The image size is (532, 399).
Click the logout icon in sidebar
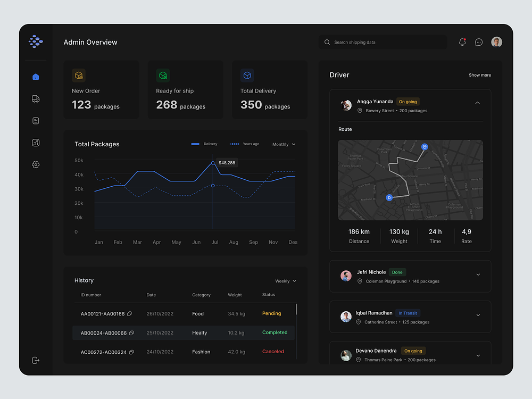tap(36, 360)
